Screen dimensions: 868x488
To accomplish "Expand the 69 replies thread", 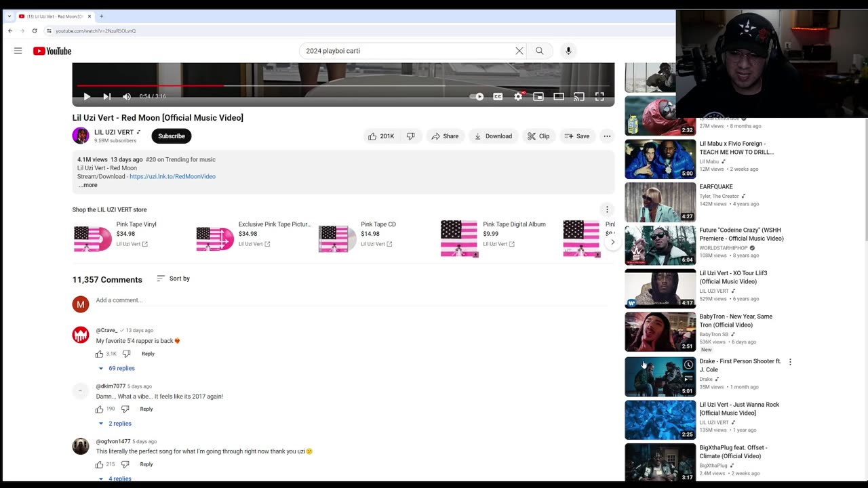I will [117, 368].
